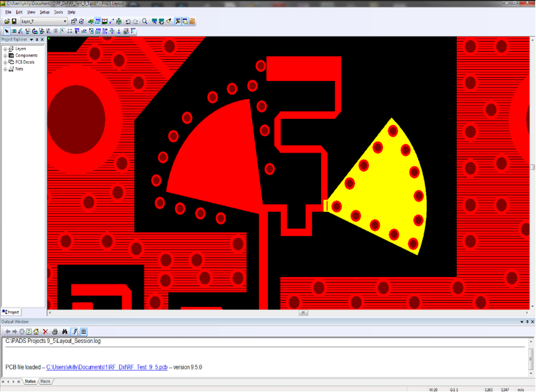Click the Cycle selection icon
Viewport: 536px width, 392px height.
[81, 21]
